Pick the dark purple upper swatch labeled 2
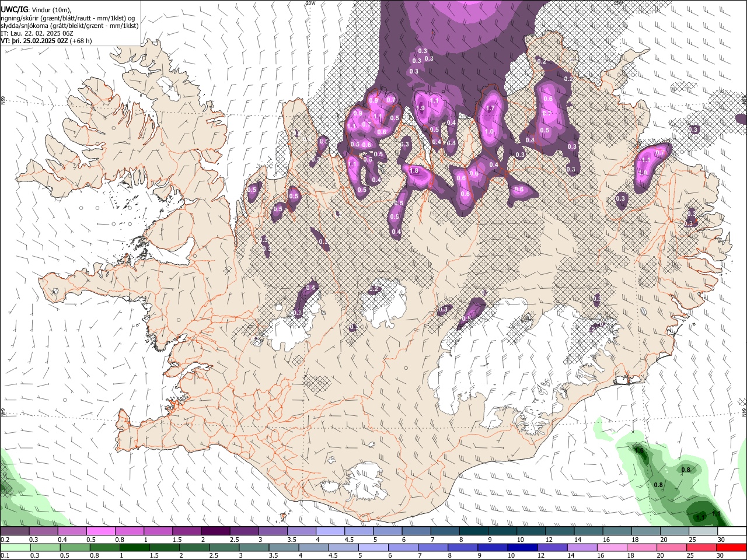The width and height of the screenshot is (747, 560). [215, 531]
